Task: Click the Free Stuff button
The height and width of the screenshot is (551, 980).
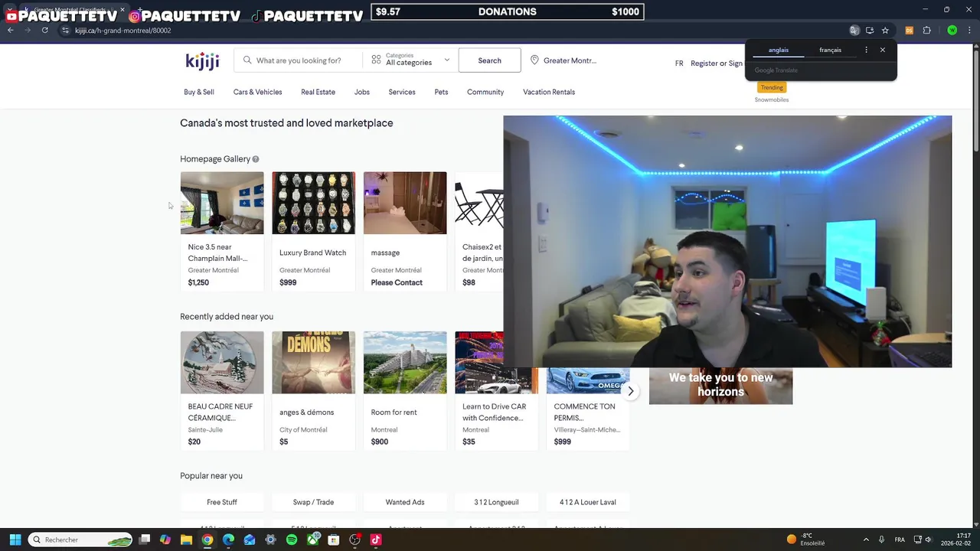Action: click(222, 502)
